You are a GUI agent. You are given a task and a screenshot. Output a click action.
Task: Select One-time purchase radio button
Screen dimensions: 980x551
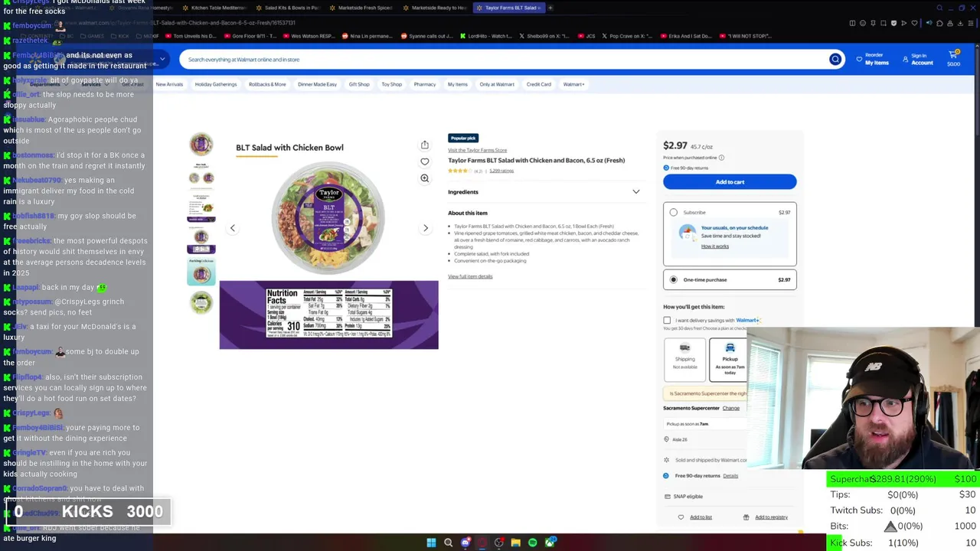674,279
